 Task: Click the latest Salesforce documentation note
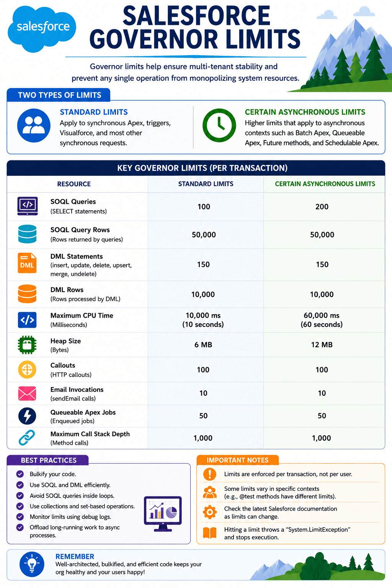click(281, 513)
